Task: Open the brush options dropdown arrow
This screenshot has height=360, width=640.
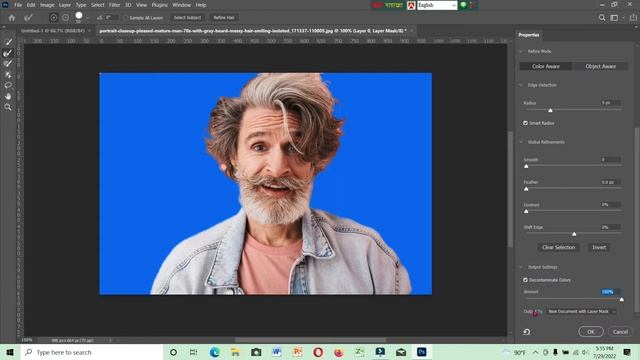Action: (x=87, y=18)
